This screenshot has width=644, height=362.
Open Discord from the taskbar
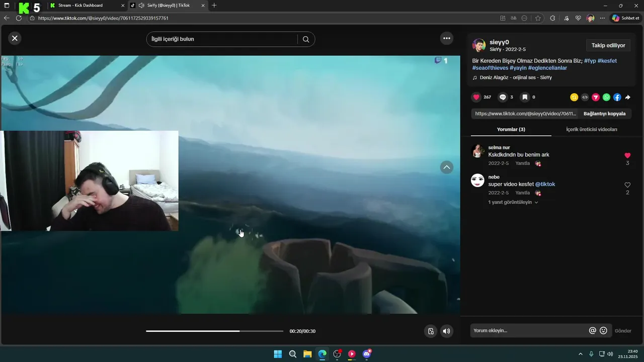(x=367, y=354)
